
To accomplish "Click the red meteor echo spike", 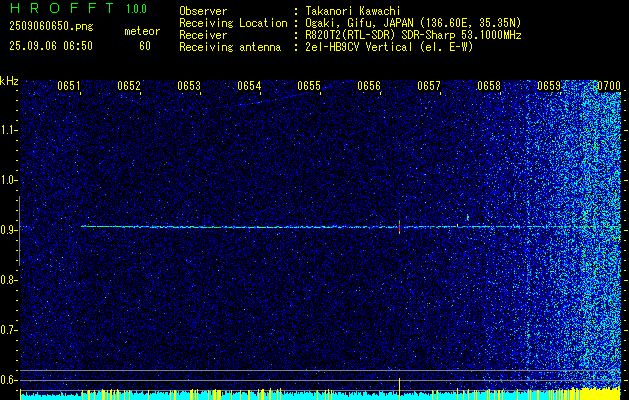I will click(x=400, y=227).
